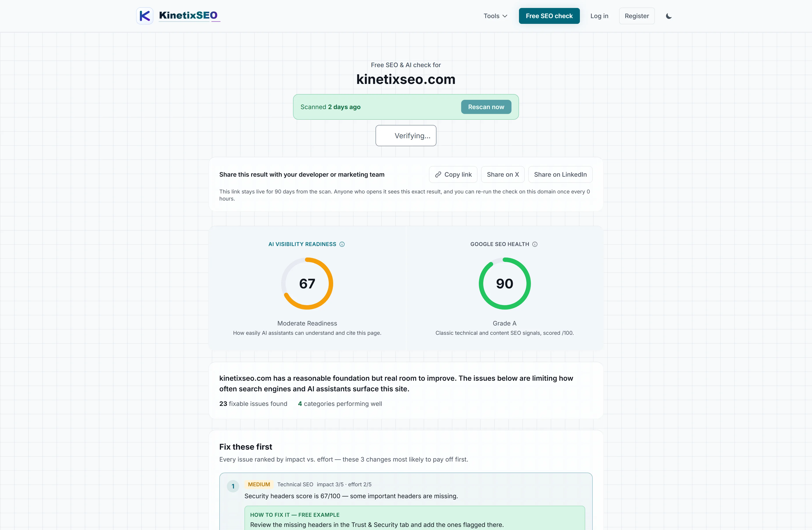Open the Log in link
The image size is (812, 530).
599,16
